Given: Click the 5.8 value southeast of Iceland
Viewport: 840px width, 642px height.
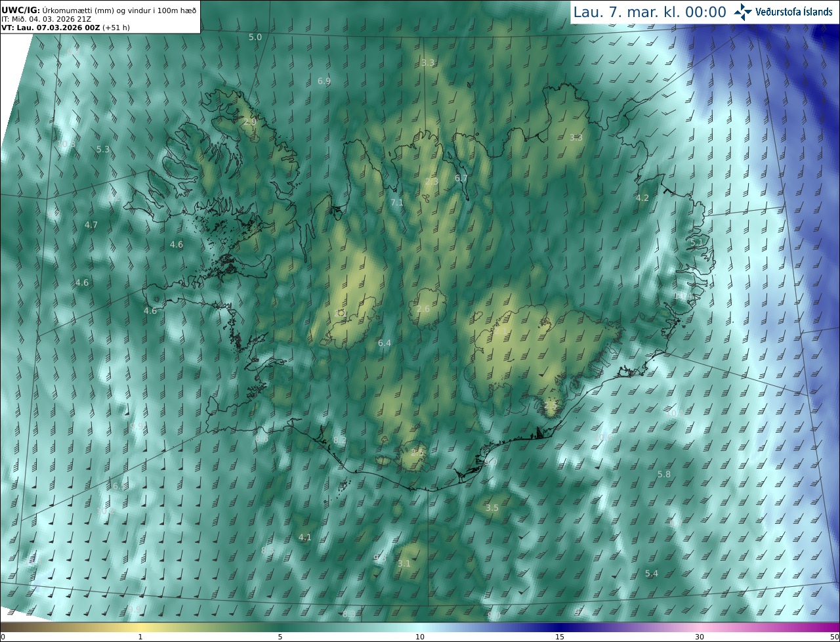Looking at the screenshot, I should (664, 475).
